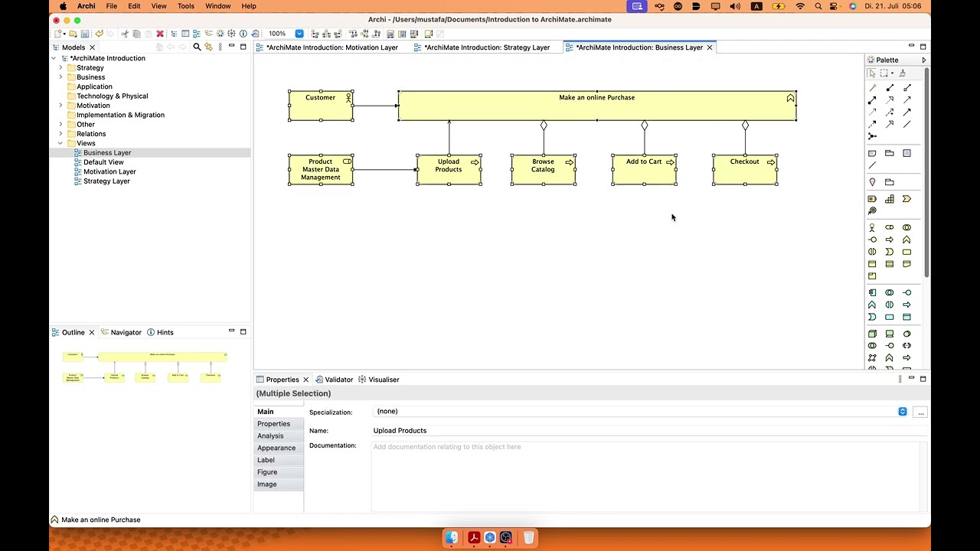Click the Outline diagram thumbnail
This screenshot has width=980, height=551.
tap(145, 367)
